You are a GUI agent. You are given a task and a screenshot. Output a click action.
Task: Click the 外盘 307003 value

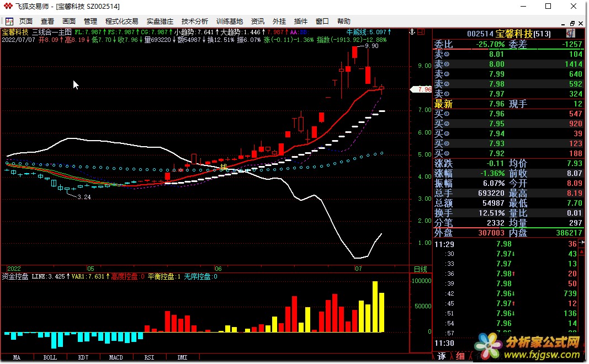point(491,233)
